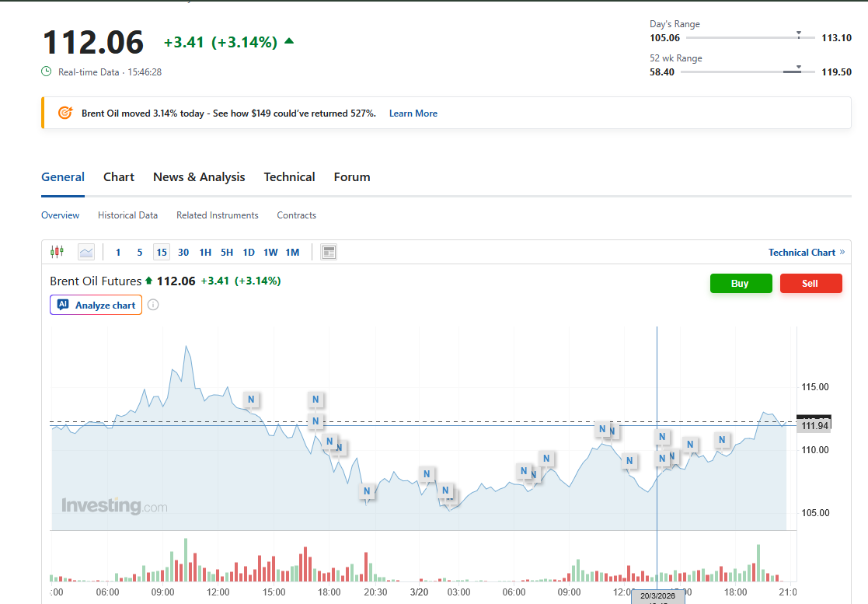Click the orange target promo icon
The width and height of the screenshot is (868, 604).
[65, 113]
